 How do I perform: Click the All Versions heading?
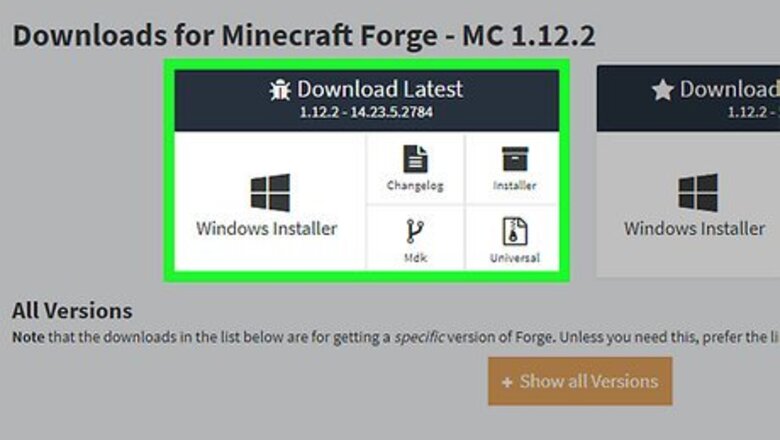[x=72, y=311]
